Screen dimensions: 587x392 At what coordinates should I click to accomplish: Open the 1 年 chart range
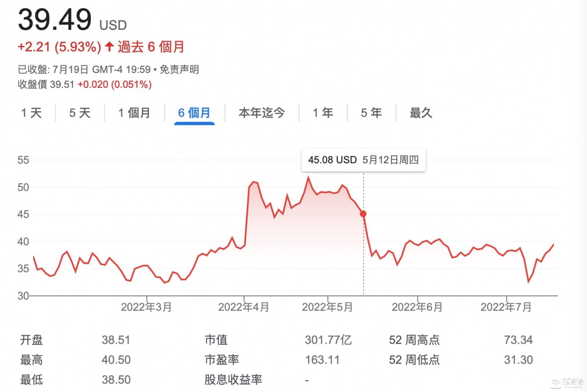tap(323, 113)
